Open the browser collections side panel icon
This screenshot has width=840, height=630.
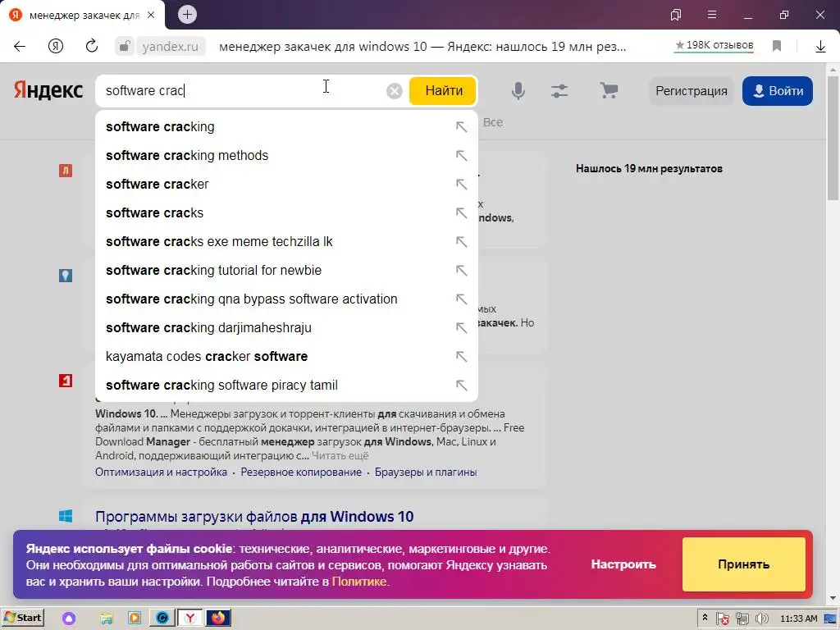[x=676, y=15]
